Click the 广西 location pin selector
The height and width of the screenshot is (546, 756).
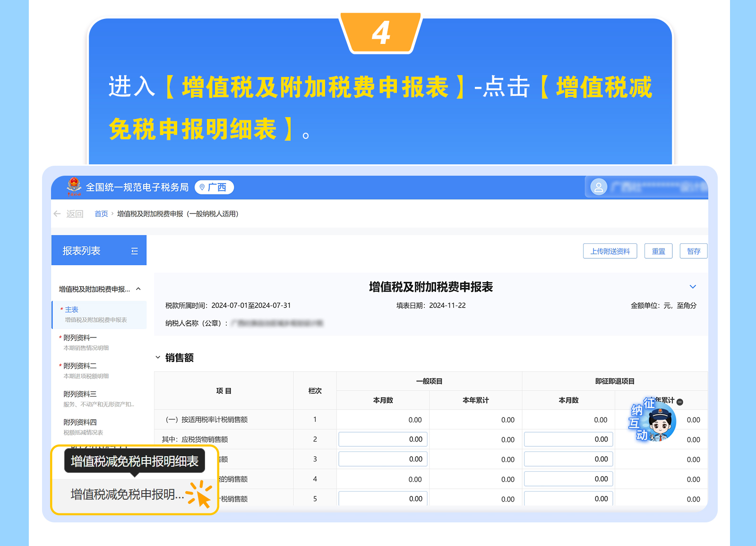click(x=214, y=188)
